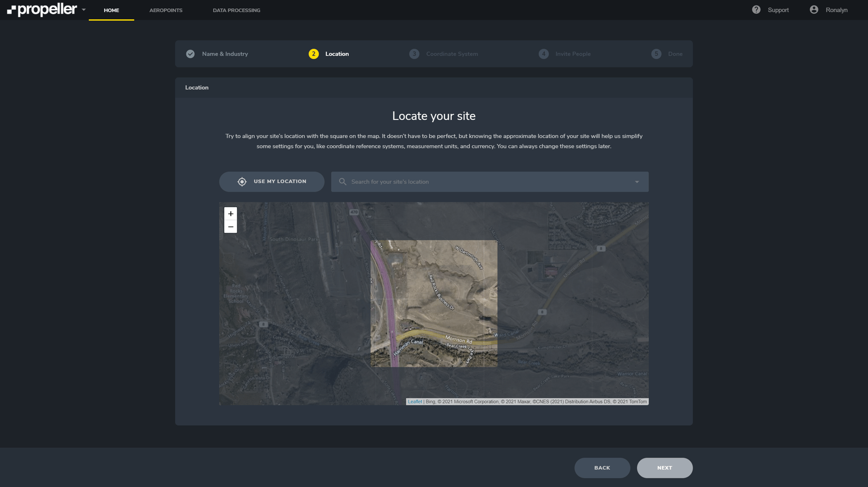Click the search magnifier icon
868x487 pixels.
pyautogui.click(x=342, y=182)
